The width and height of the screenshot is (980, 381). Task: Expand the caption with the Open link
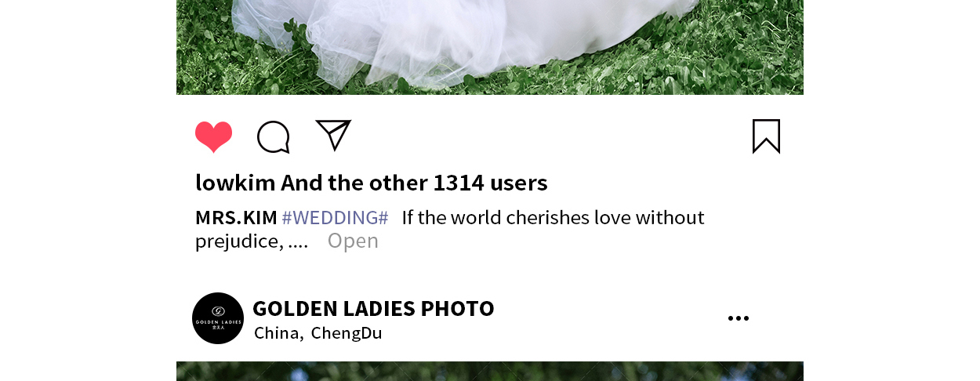[x=353, y=241]
